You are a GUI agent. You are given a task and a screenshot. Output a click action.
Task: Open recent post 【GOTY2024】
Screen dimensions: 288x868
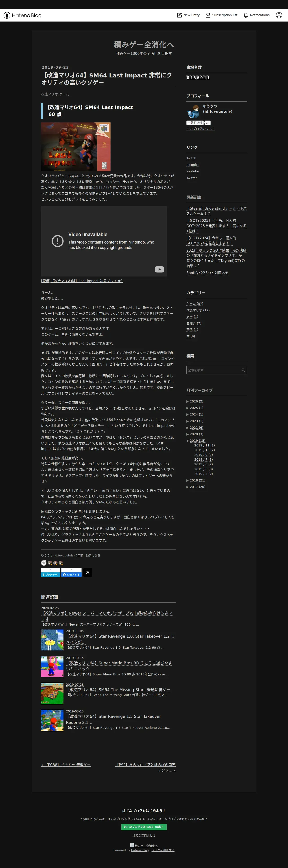point(211,241)
